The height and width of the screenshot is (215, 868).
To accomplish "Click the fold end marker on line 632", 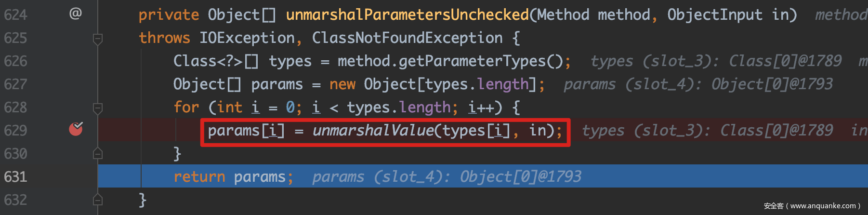I will click(x=98, y=199).
